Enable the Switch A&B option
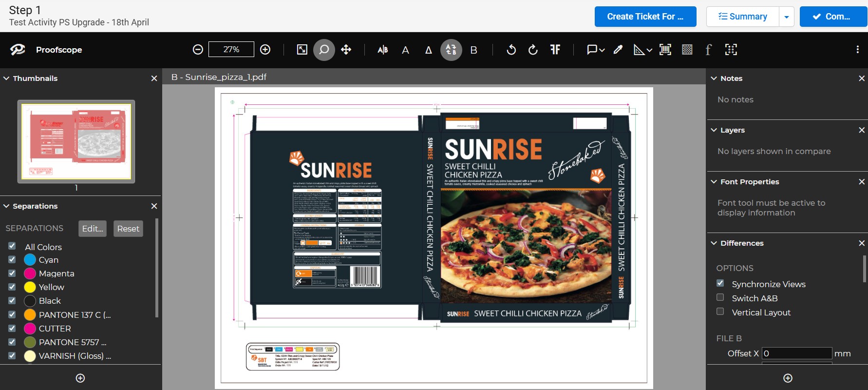Image resolution: width=868 pixels, height=390 pixels. tap(720, 297)
